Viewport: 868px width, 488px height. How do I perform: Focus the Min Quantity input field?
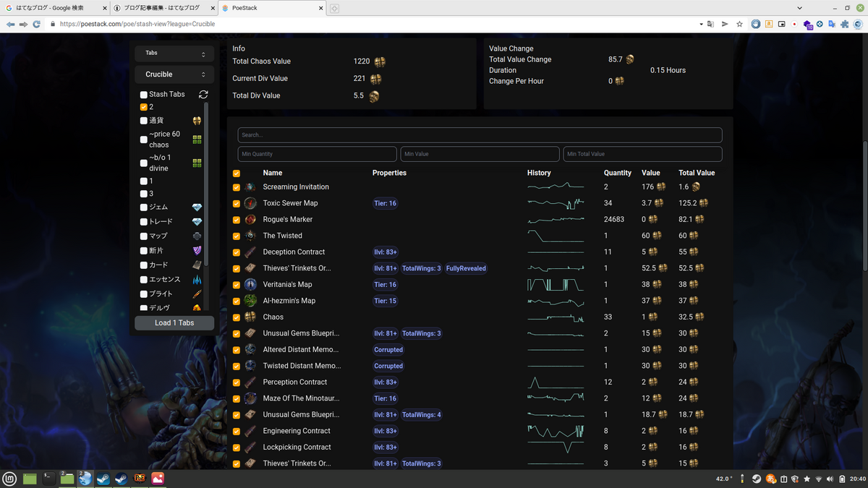tap(318, 154)
